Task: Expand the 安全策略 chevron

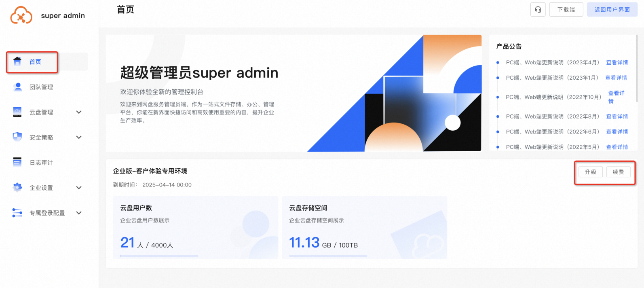Action: coord(79,137)
